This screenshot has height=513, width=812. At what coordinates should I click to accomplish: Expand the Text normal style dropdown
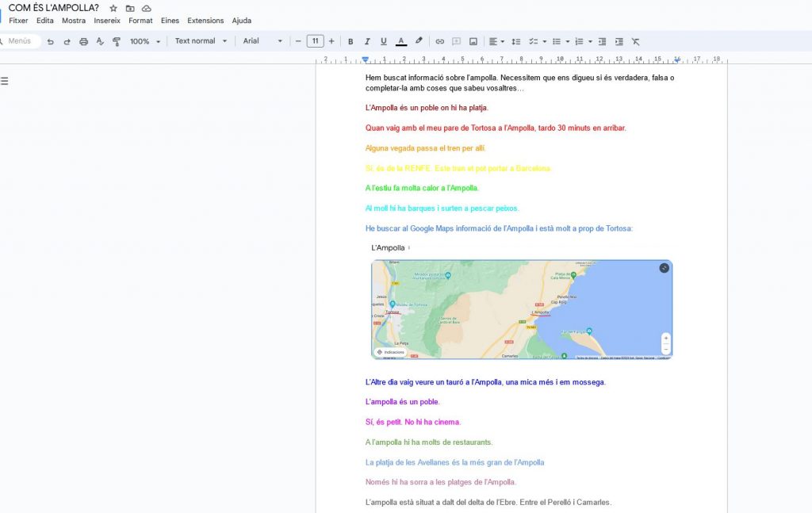click(x=201, y=41)
